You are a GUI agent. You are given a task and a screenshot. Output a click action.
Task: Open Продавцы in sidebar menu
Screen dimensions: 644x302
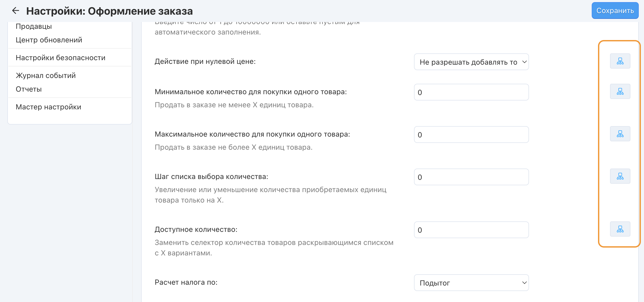[x=34, y=26]
